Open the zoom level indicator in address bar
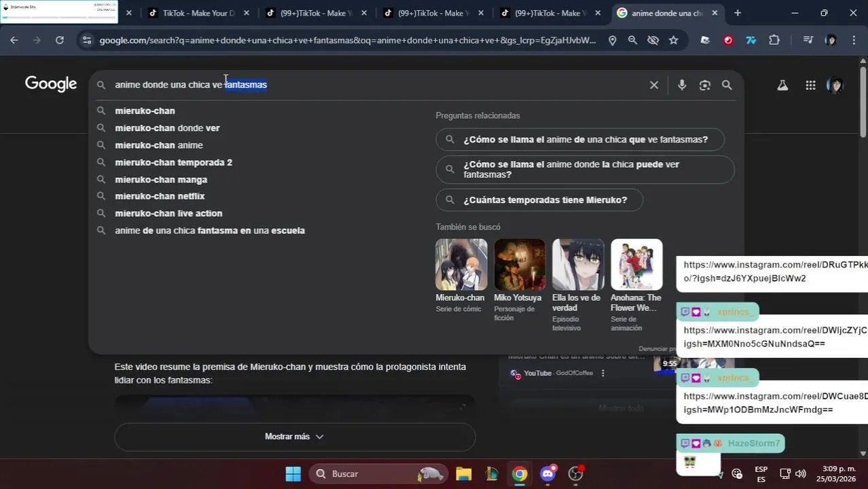The height and width of the screenshot is (489, 868). pos(632,40)
